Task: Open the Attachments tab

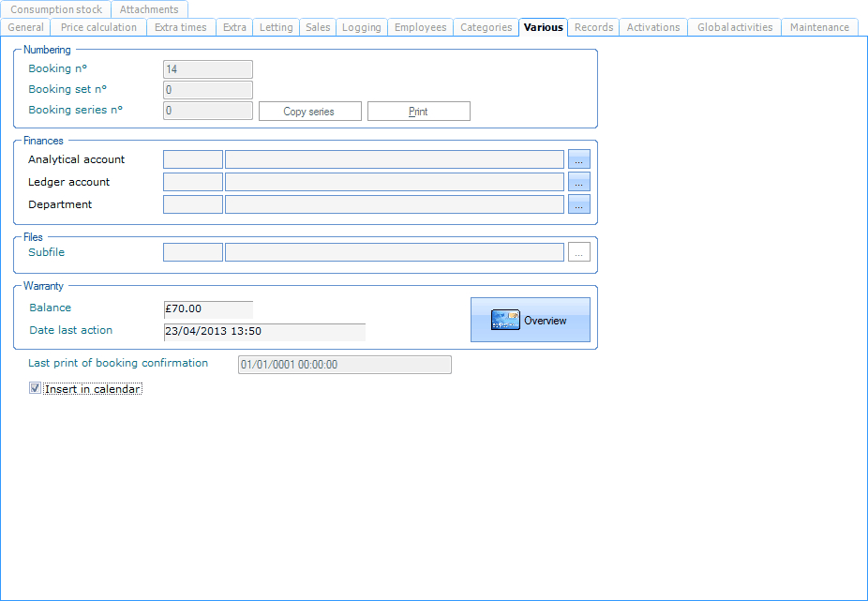Action: point(149,9)
